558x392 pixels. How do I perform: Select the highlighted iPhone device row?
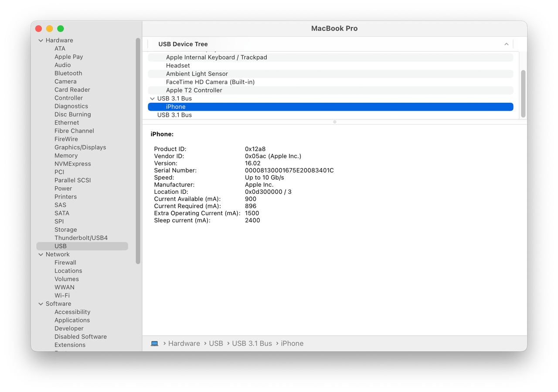[x=330, y=107]
